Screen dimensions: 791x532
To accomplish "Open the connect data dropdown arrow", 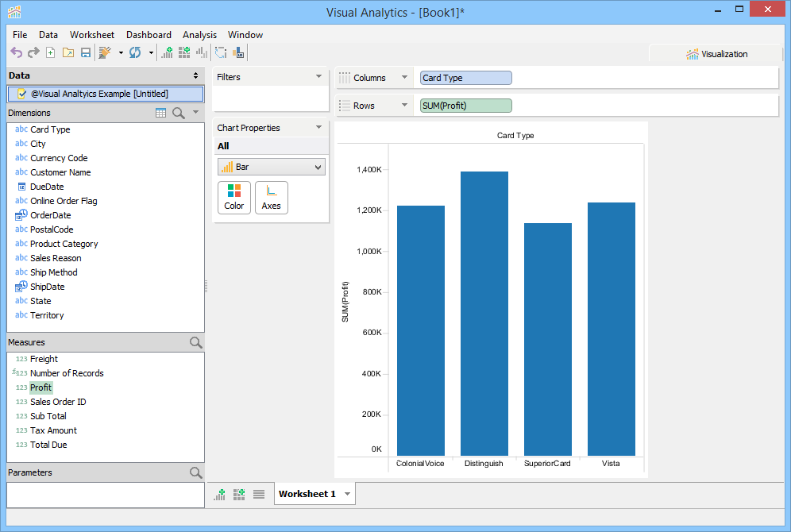I will click(x=121, y=52).
